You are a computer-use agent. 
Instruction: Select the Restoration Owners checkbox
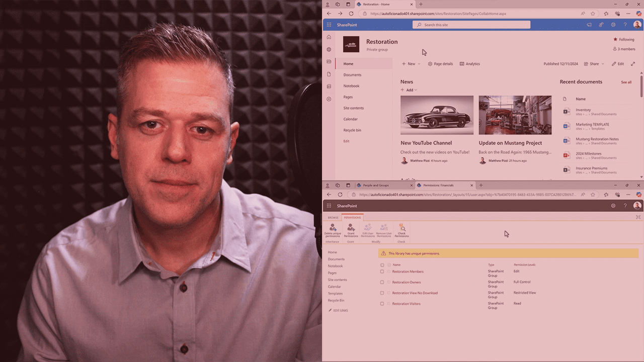pos(382,282)
